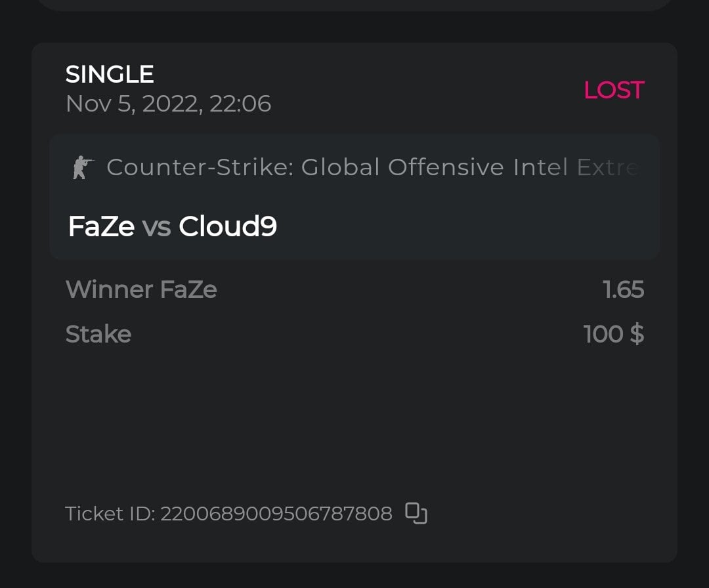Viewport: 709px width, 588px height.
Task: Click the 100 $ stake amount
Action: [613, 334]
